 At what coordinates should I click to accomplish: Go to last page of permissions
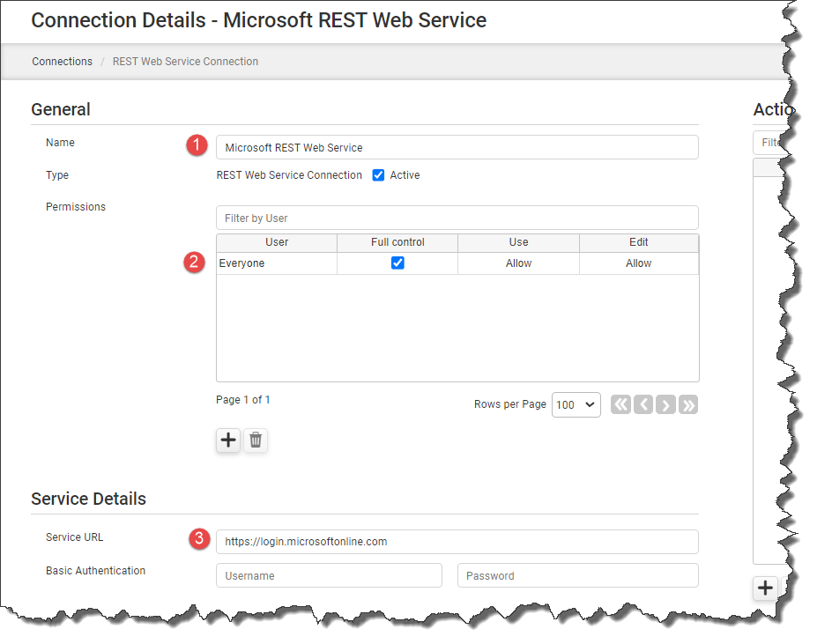pos(688,404)
